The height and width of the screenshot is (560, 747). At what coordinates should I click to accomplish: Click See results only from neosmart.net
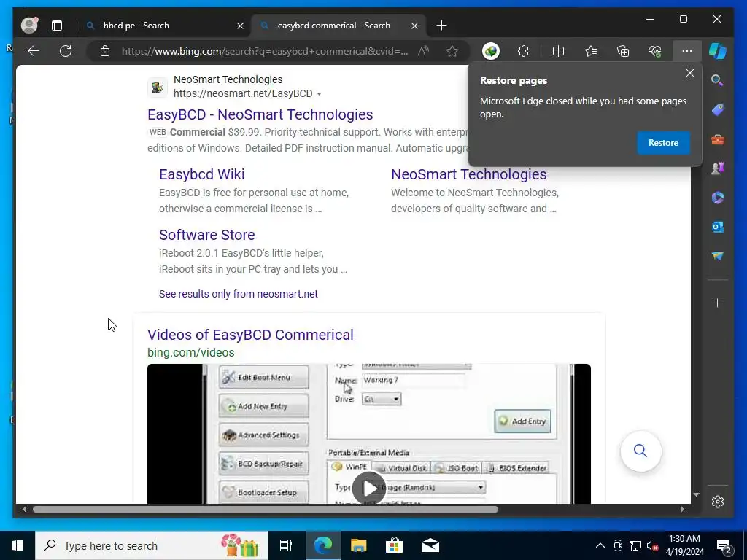point(239,294)
